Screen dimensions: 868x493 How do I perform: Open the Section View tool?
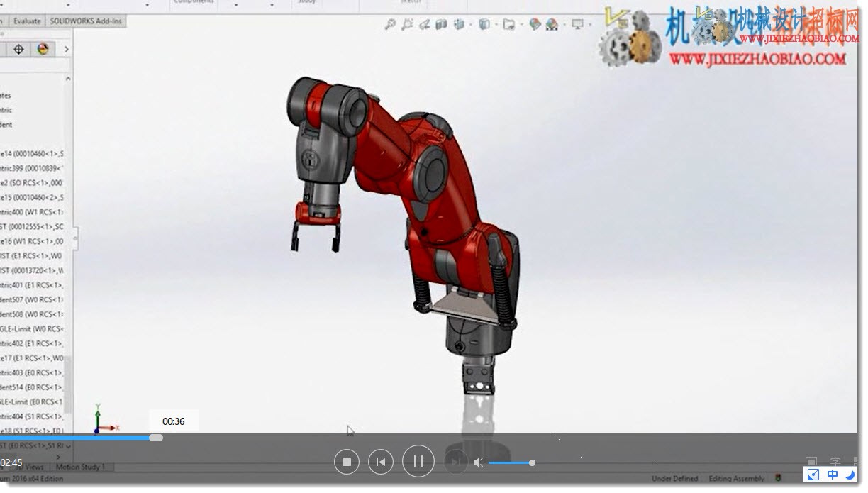(x=441, y=25)
